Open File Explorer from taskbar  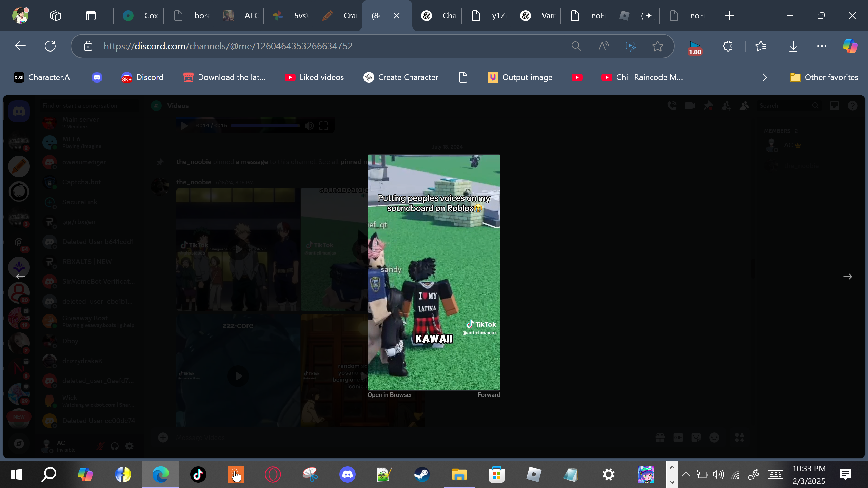point(459,474)
